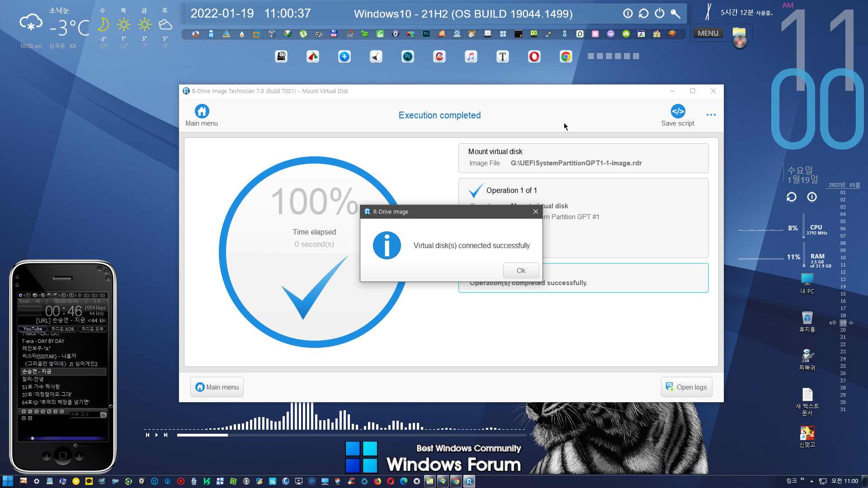Click the restart icon in top bar
Viewport: 868px width, 488px height.
pyautogui.click(x=644, y=14)
